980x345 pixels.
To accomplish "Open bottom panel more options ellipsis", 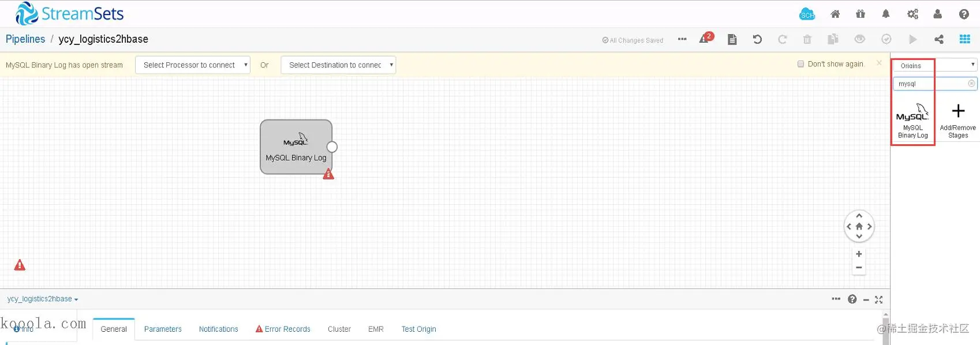I will (836, 299).
